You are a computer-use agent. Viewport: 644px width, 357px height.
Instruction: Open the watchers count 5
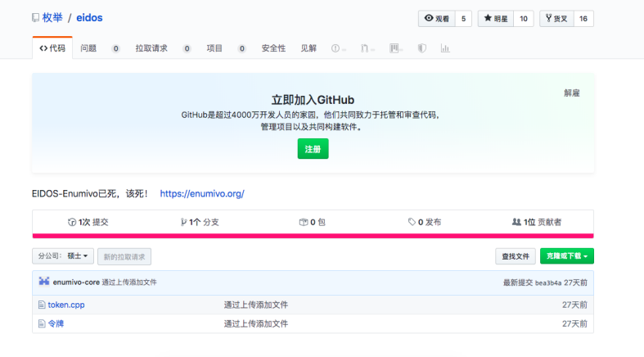tap(463, 19)
